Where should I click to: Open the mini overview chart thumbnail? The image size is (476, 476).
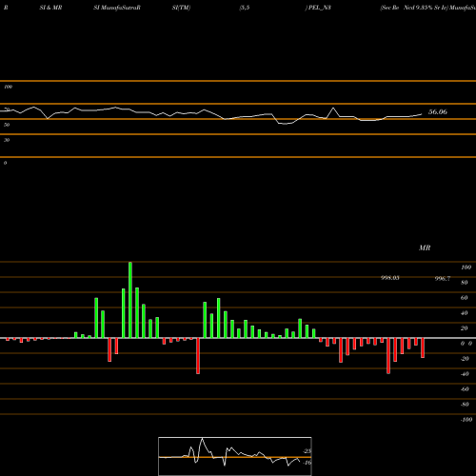click(x=235, y=456)
